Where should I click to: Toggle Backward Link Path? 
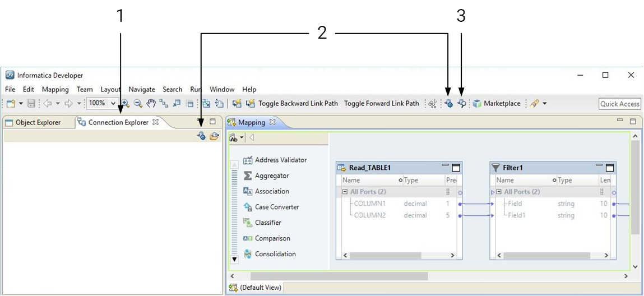(x=298, y=104)
